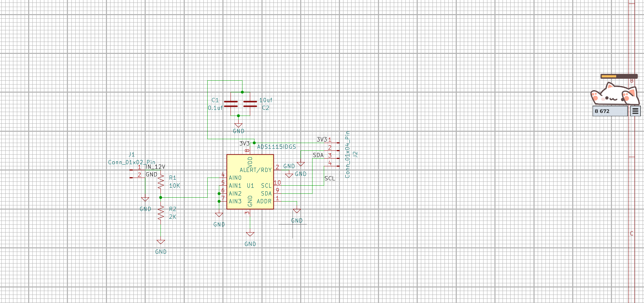The height and width of the screenshot is (303, 644).
Task: Click the SCL pin name inside U1
Action: tap(266, 186)
